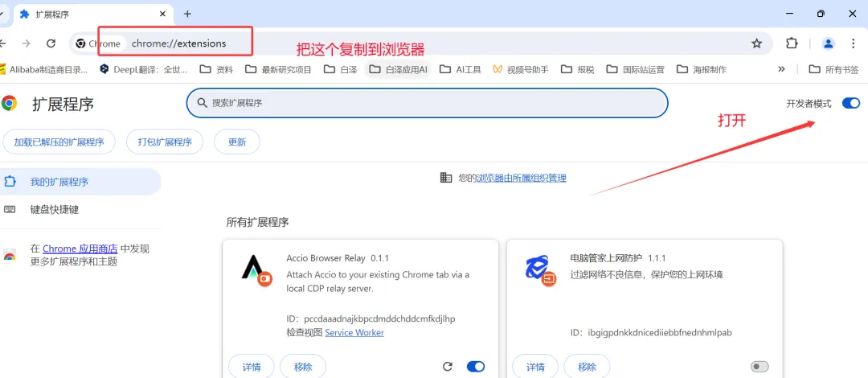Screen dimensions: 868x378
Task: Select 我的扩展程序 in the sidebar
Action: 80,182
